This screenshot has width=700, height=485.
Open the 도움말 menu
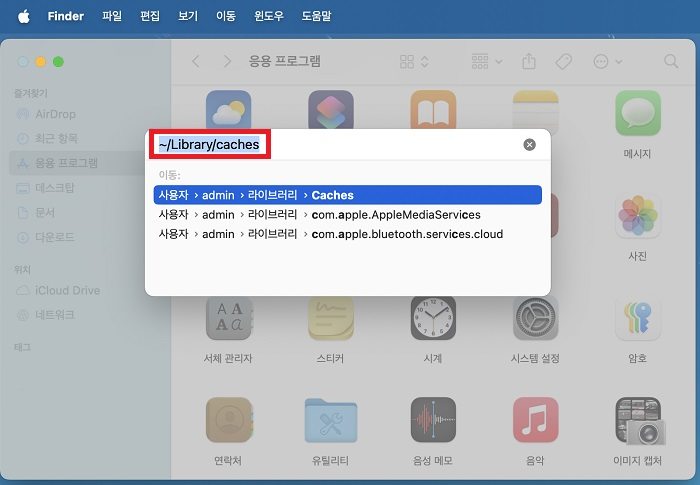(316, 16)
